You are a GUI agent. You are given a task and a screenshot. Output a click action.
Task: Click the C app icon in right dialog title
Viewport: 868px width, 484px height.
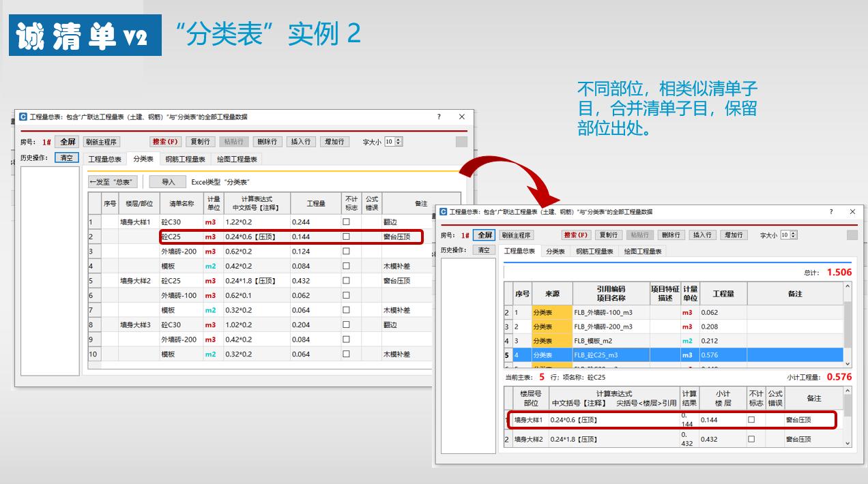tap(444, 212)
